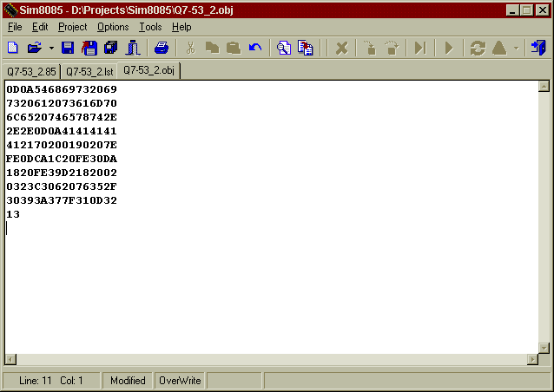This screenshot has height=392, width=554.
Task: Click the vertical scrollbar up arrow
Action: point(544,87)
